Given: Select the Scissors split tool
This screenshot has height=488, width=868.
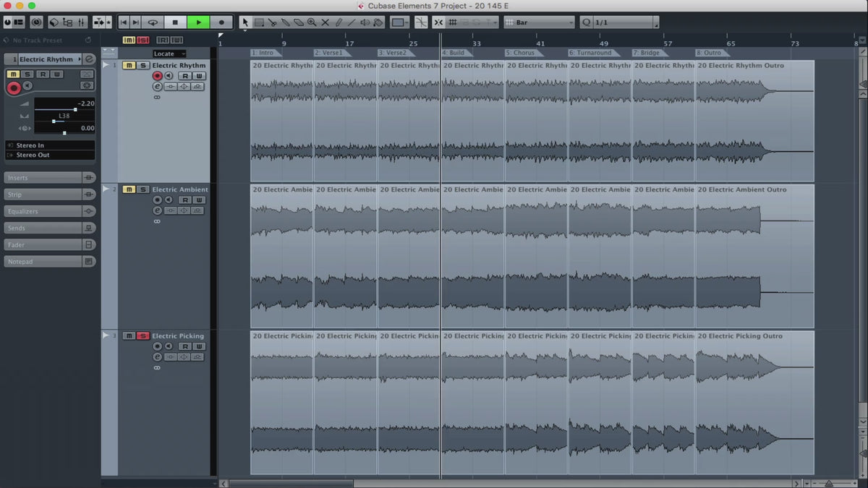Looking at the screenshot, I should pos(272,22).
